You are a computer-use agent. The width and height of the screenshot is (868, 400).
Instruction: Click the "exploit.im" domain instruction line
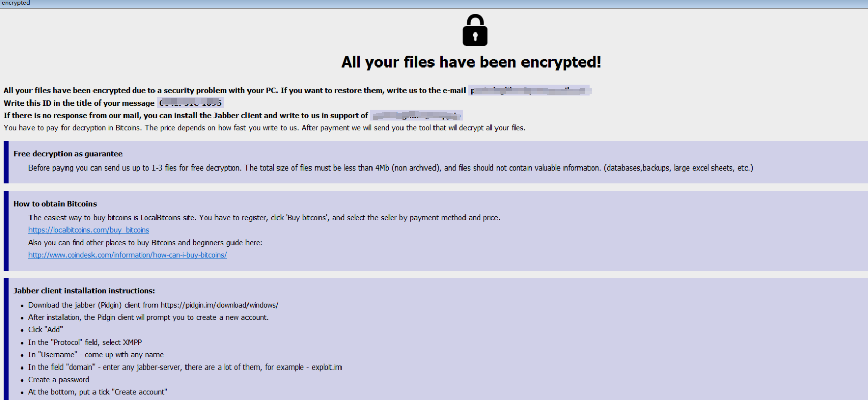click(x=185, y=368)
